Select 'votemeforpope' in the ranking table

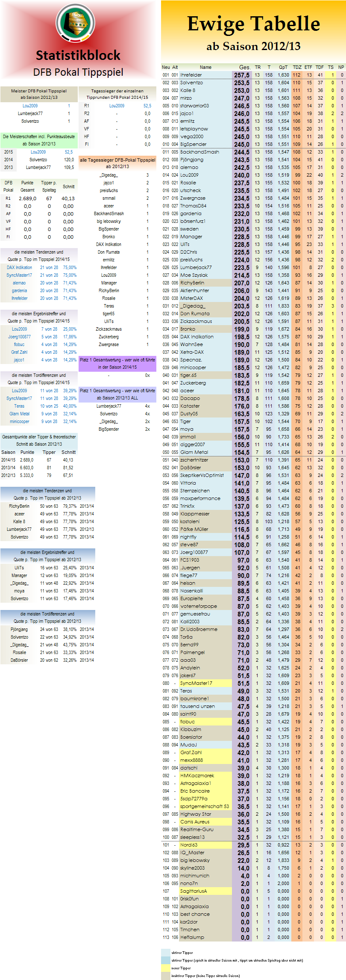(198, 606)
